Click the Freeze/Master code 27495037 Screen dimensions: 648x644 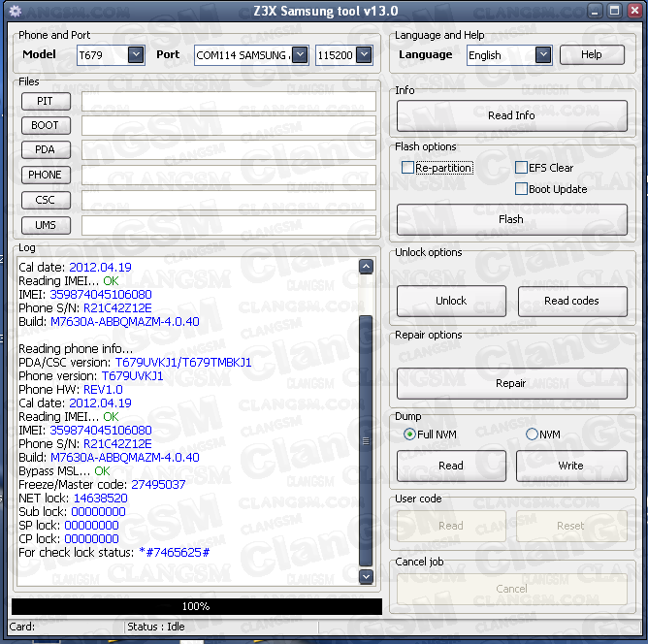158,485
